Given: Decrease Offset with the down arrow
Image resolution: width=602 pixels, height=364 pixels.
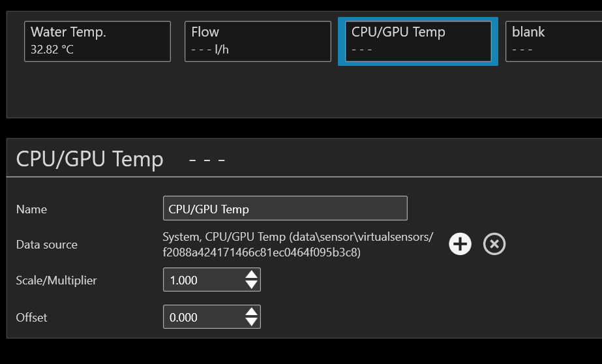Looking at the screenshot, I should [x=252, y=322].
